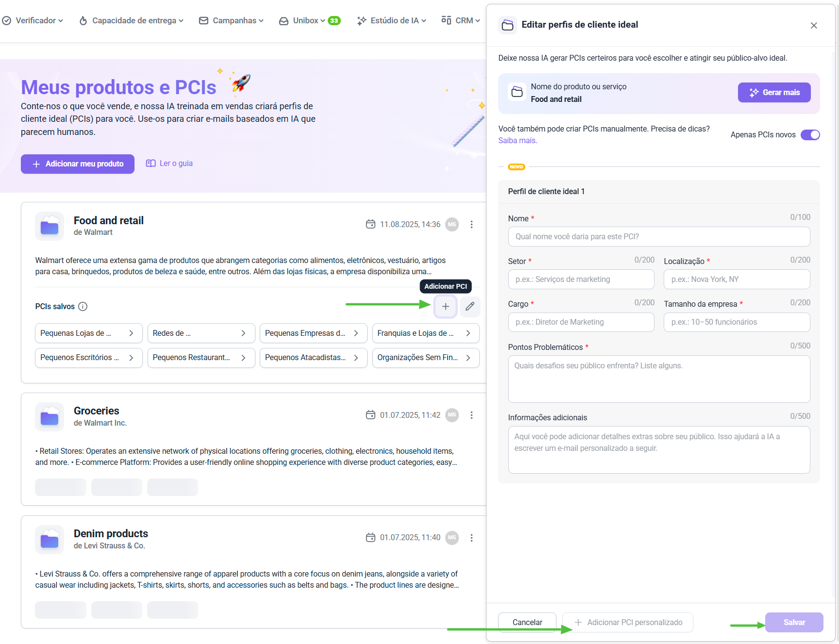Expand the Pequenas Lojas de PCI chip
This screenshot has height=644, width=839.
click(89, 333)
